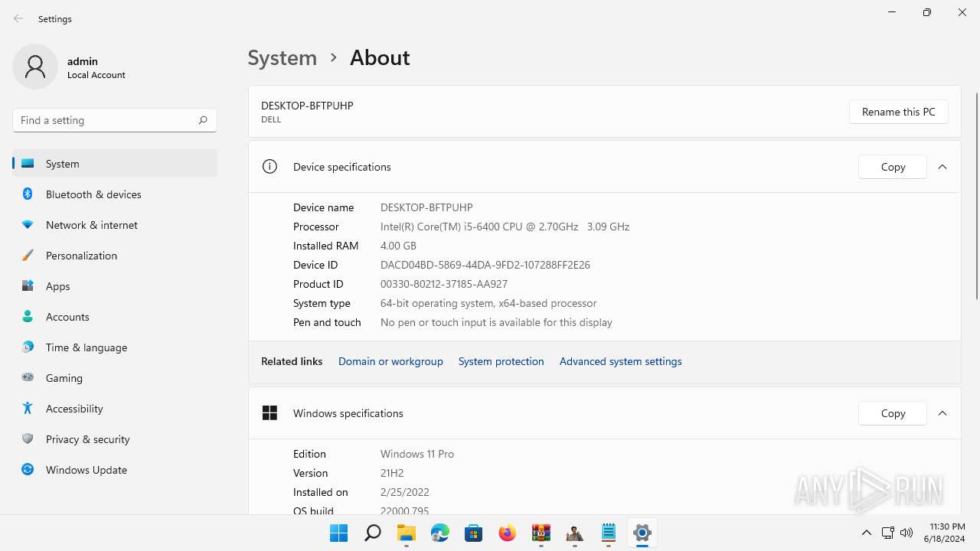Open Privacy & security settings
This screenshot has height=551, width=980.
pos(115,439)
